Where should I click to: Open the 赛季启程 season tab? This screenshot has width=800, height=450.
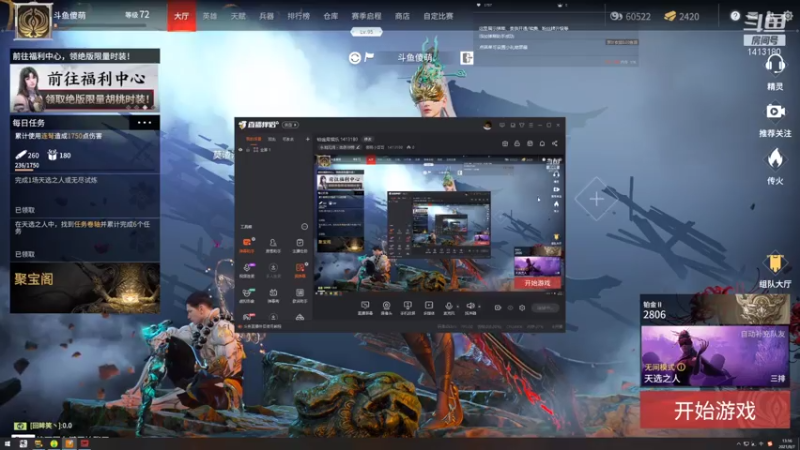[366, 16]
